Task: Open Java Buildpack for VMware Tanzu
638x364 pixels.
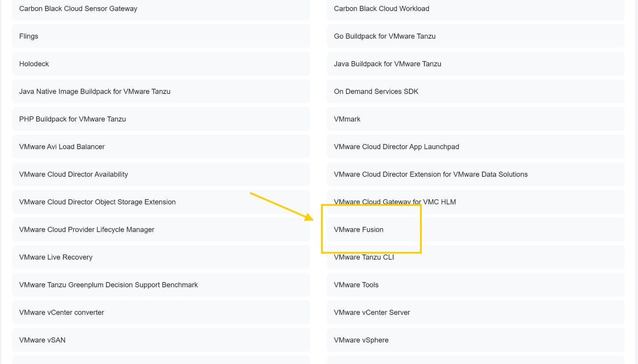Action: [x=476, y=64]
